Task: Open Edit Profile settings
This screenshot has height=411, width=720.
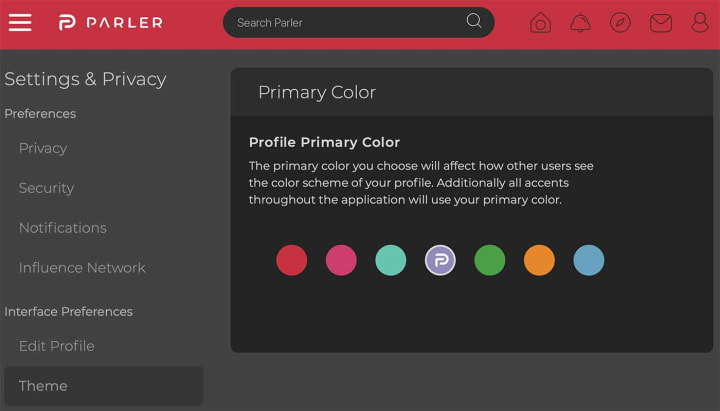Action: pos(56,346)
